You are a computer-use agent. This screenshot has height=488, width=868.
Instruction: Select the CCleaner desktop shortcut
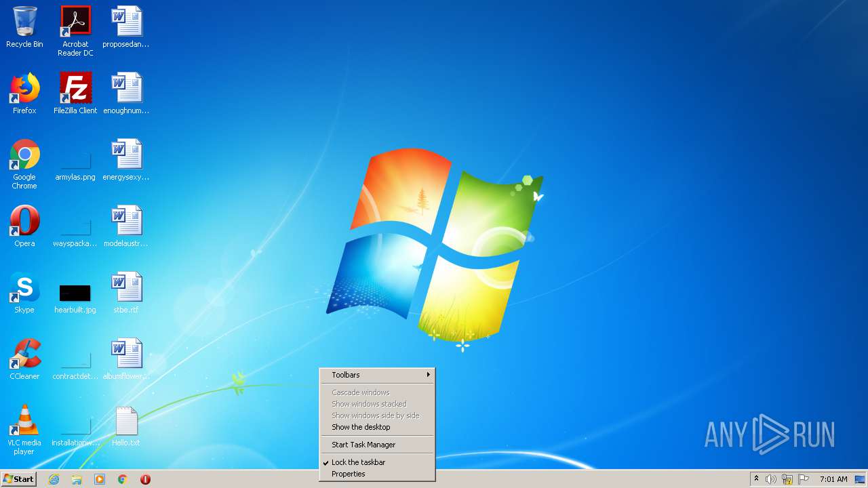coord(24,359)
